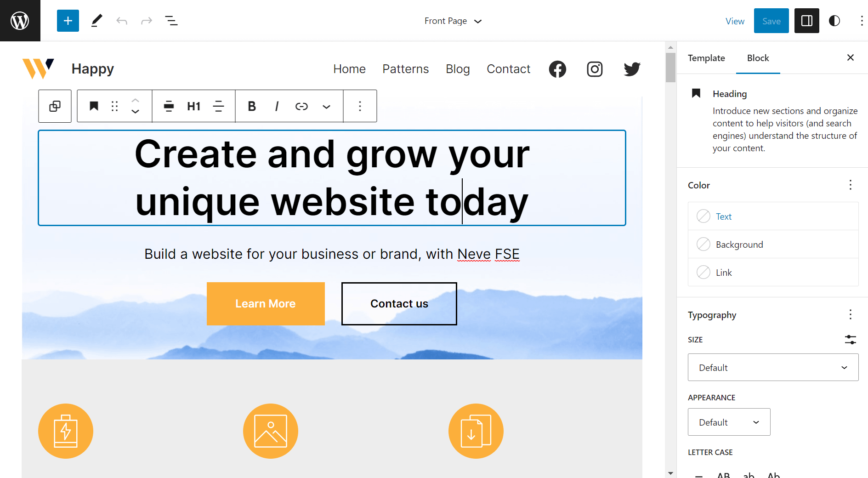Save the template changes

coord(771,21)
